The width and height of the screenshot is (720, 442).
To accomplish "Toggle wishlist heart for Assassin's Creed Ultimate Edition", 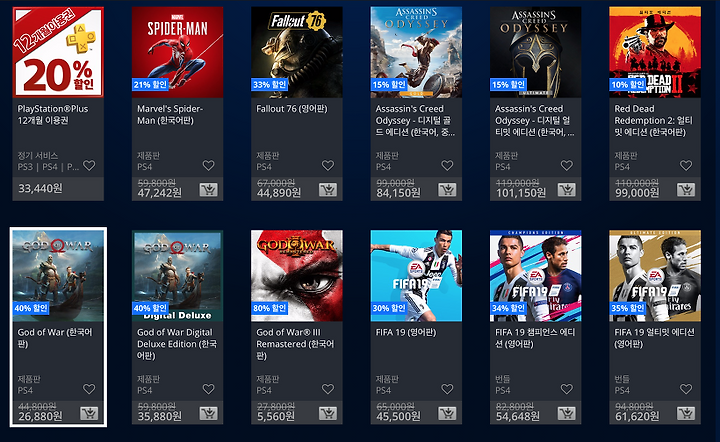I will (567, 165).
